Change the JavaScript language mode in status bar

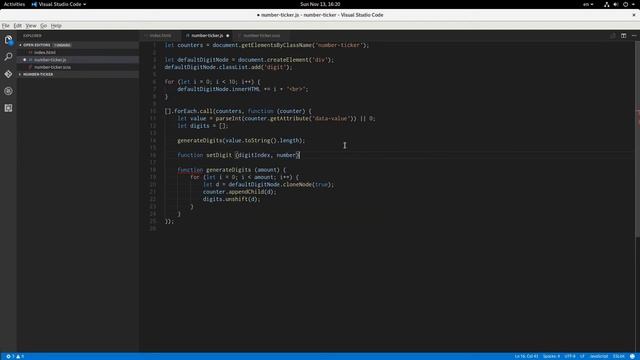point(599,356)
